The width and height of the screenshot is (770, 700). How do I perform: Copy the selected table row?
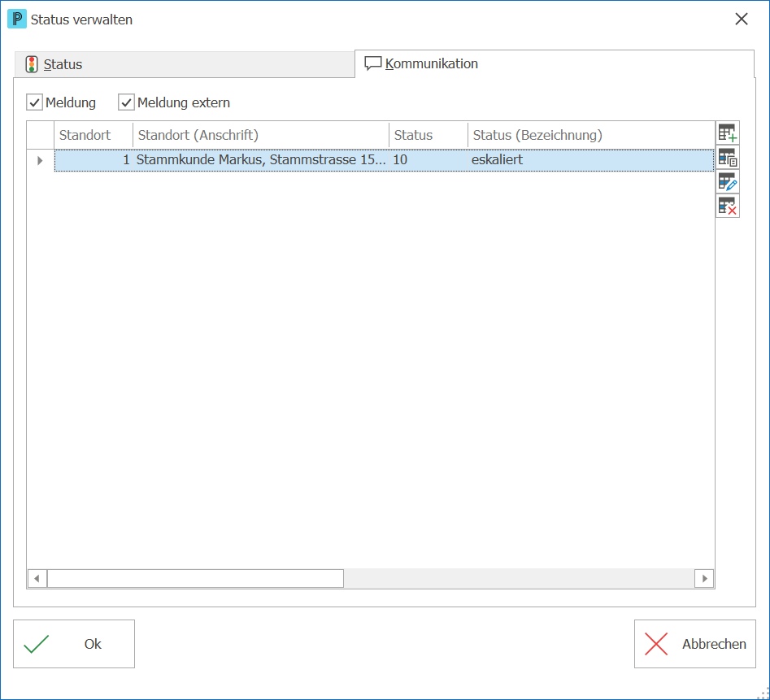tap(727, 157)
